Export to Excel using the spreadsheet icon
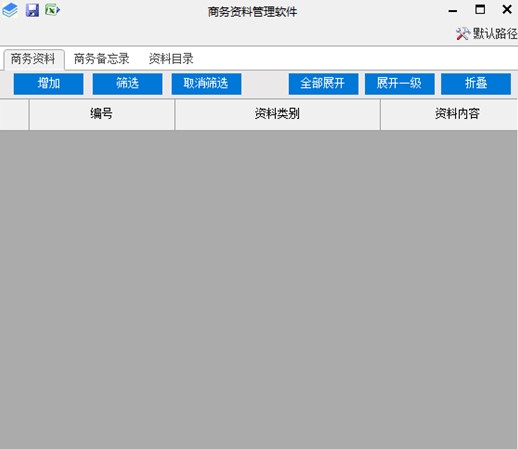Image resolution: width=518 pixels, height=449 pixels. 52,10
